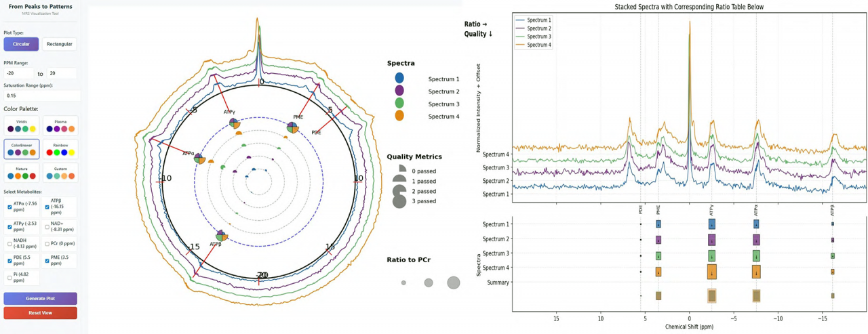Click the blue Spectrum 1 legend dot
Image resolution: width=868 pixels, height=334 pixels.
click(399, 79)
